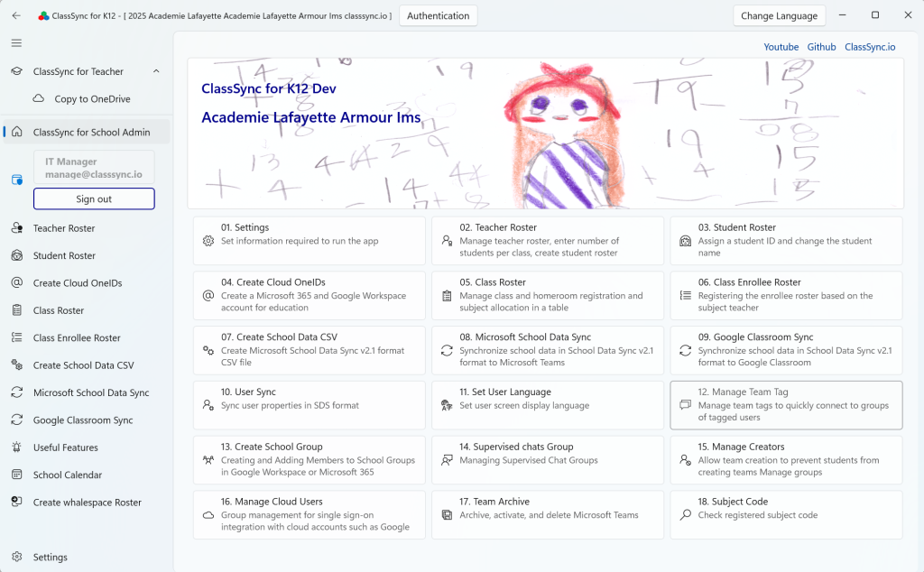The width and height of the screenshot is (924, 572).
Task: Click the Class Enrollee Roster sidebar icon
Action: (17, 337)
